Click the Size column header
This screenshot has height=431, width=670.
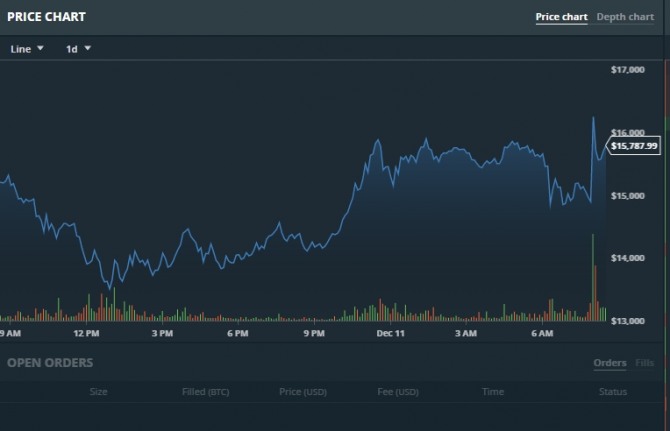coord(99,392)
